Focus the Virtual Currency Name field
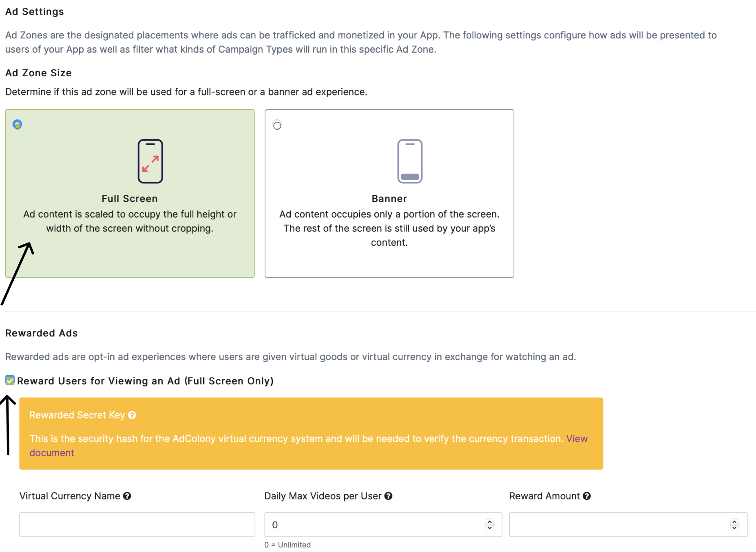The image size is (756, 552). [x=137, y=525]
